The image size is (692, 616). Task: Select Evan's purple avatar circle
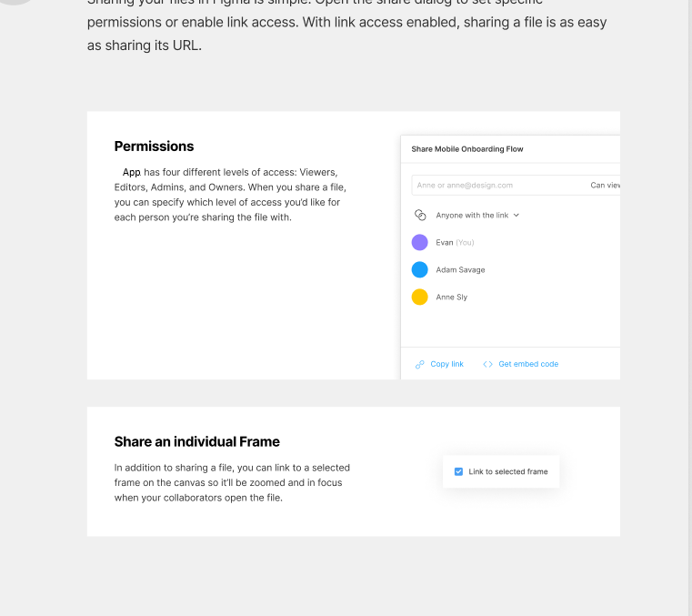(420, 243)
